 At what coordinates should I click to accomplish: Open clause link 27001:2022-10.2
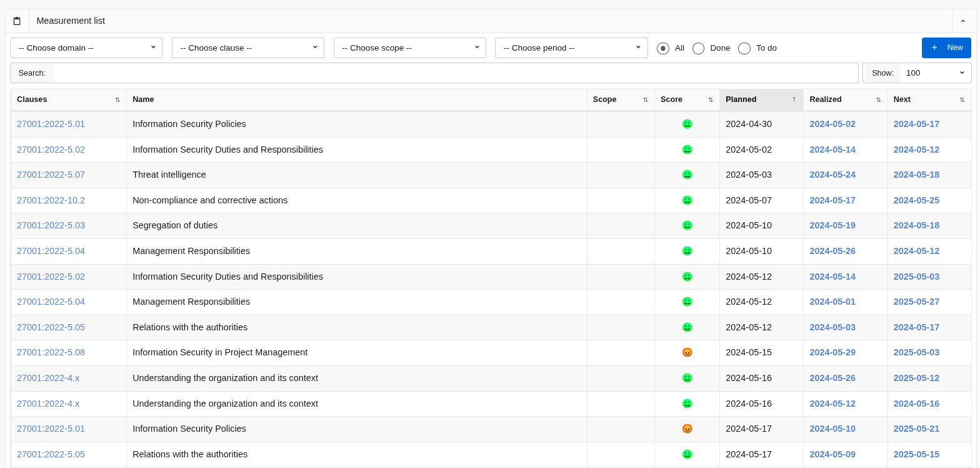point(51,201)
